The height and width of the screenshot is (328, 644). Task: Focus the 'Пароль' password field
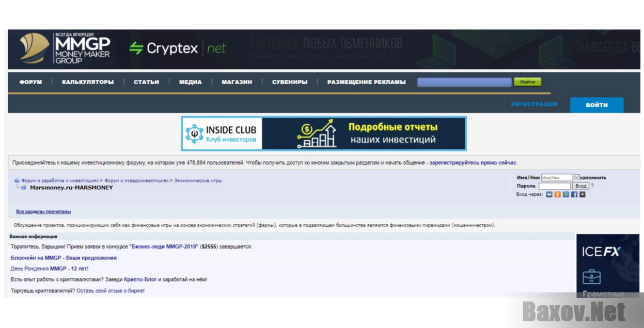(555, 186)
